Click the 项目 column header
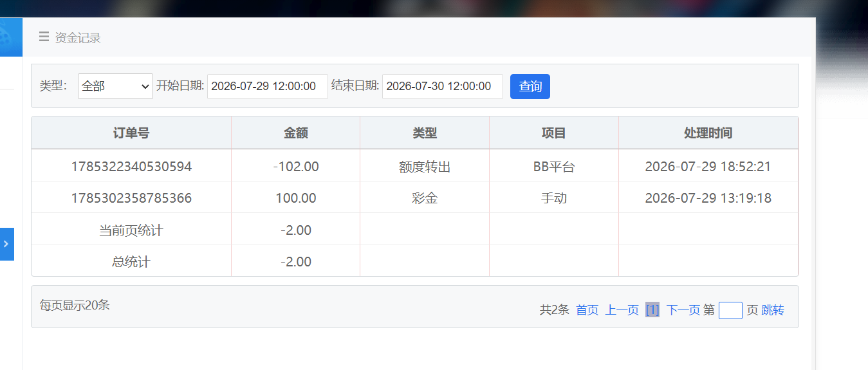 554,133
